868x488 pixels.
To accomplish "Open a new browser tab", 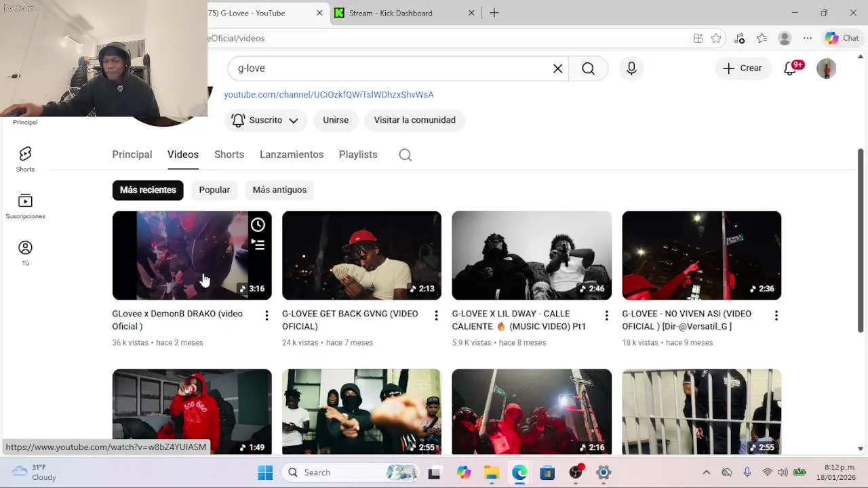I will coord(494,13).
